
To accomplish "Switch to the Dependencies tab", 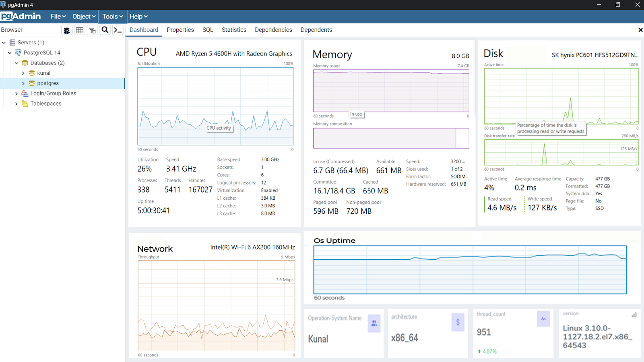I will [273, 30].
